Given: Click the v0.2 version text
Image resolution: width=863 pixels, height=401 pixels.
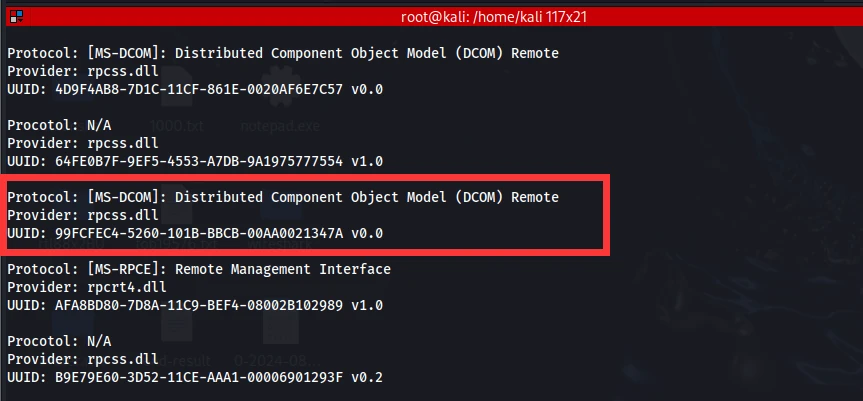Looking at the screenshot, I should (x=367, y=378).
